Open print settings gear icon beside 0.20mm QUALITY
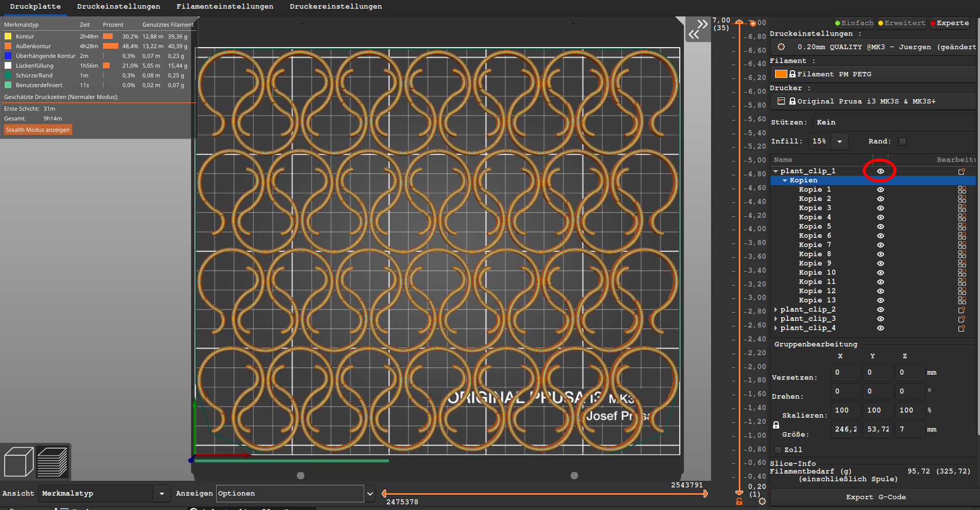Screen dimensions: 980x510 tap(781, 47)
